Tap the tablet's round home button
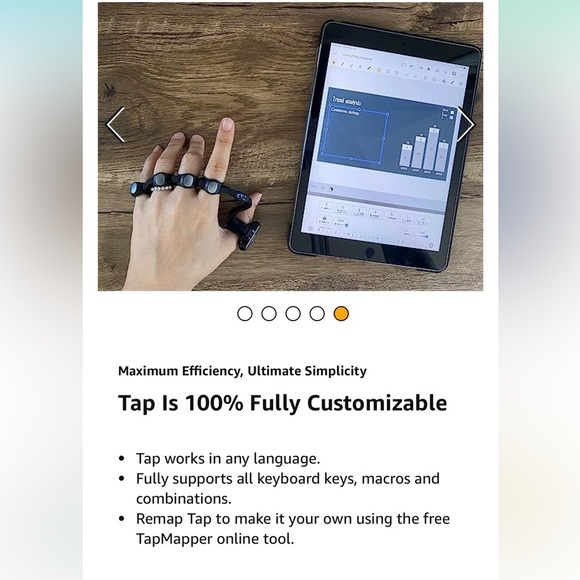 [x=369, y=253]
